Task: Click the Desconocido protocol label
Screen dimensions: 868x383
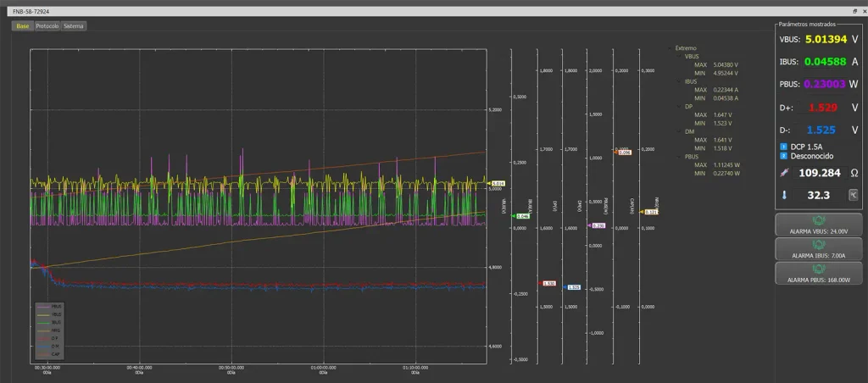Action: point(811,156)
